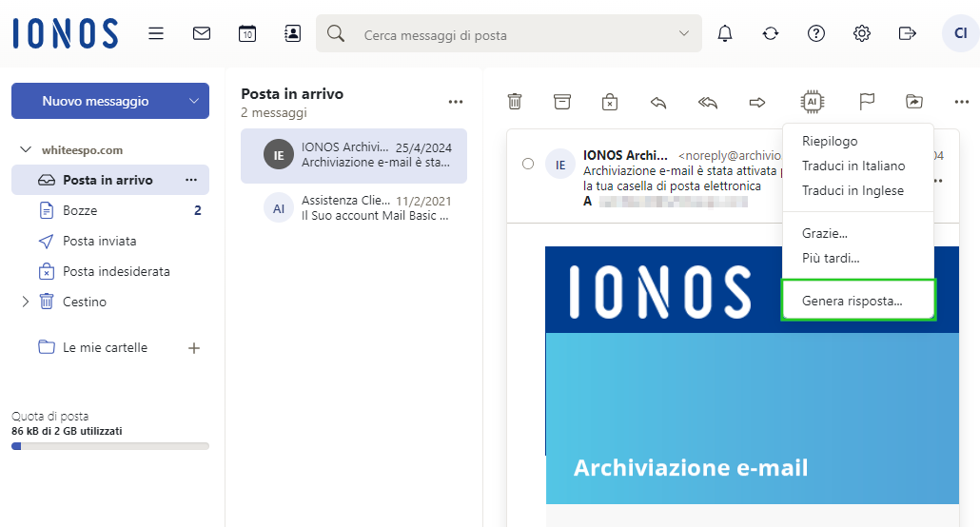This screenshot has height=527, width=980.
Task: Click the noreply@archivio sender address
Action: (x=730, y=156)
